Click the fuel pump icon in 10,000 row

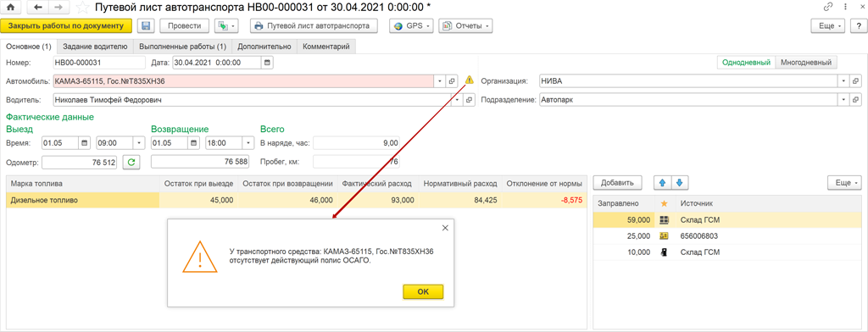coord(665,252)
